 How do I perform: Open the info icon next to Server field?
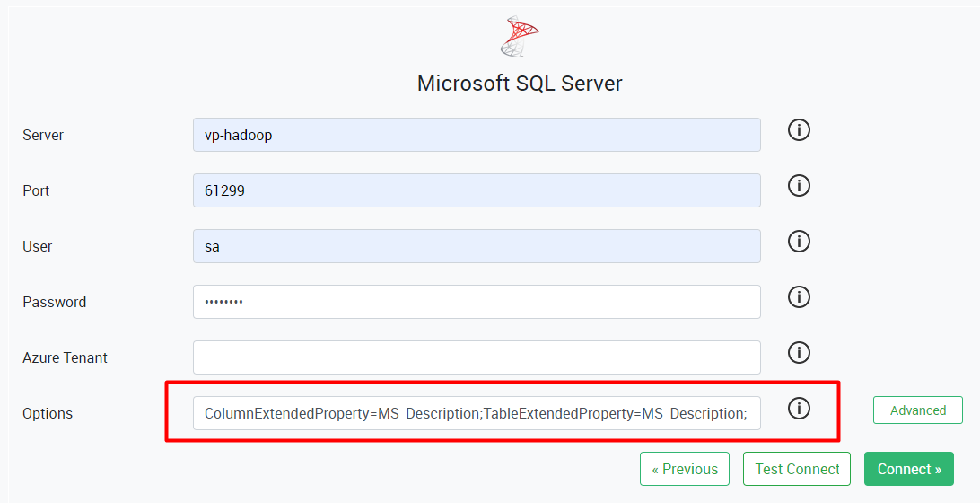click(x=799, y=130)
